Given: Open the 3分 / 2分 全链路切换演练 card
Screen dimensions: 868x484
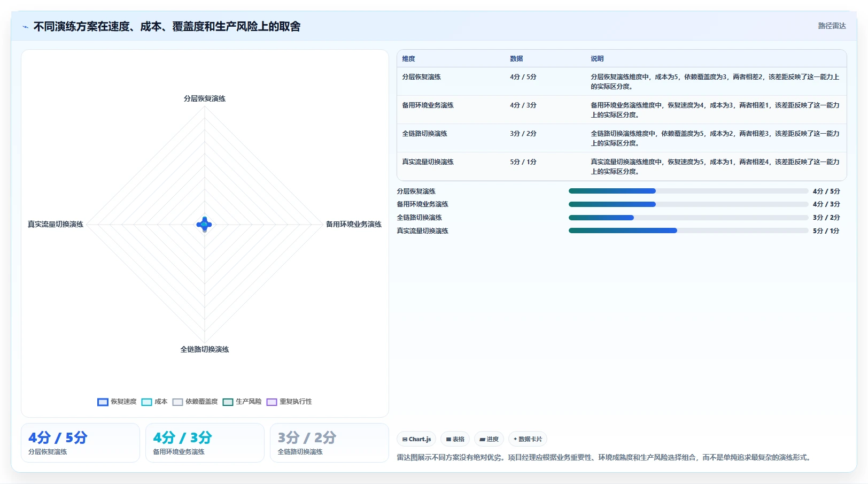Looking at the screenshot, I should pyautogui.click(x=329, y=443).
